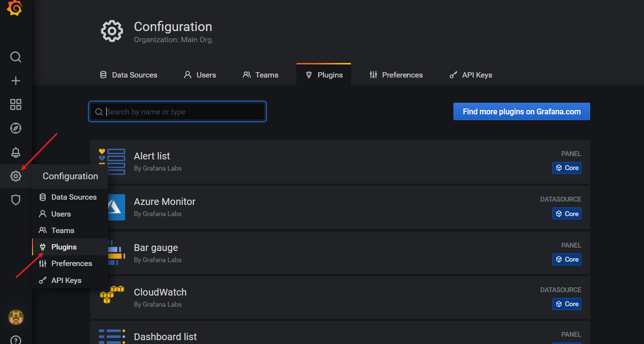Click the PANEL label on Alert list
Screen dimensions: 644x344
pyautogui.click(x=571, y=154)
